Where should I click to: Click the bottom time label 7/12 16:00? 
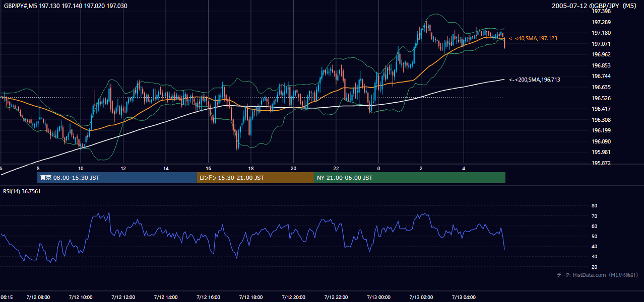[208, 297]
